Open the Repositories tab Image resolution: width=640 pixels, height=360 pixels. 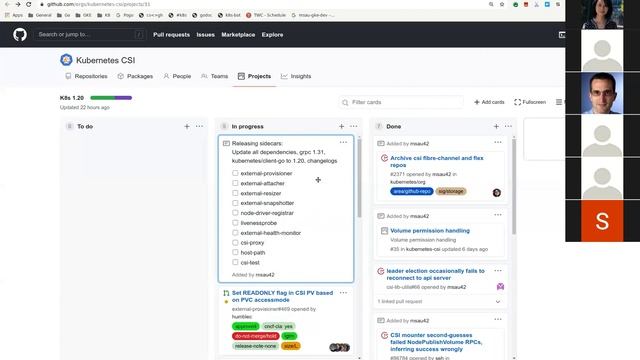tap(86, 76)
